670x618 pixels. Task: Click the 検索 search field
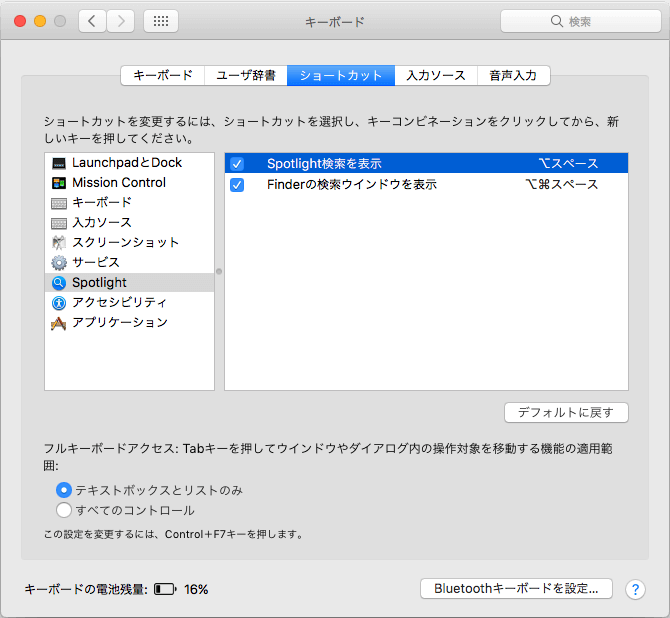point(581,21)
